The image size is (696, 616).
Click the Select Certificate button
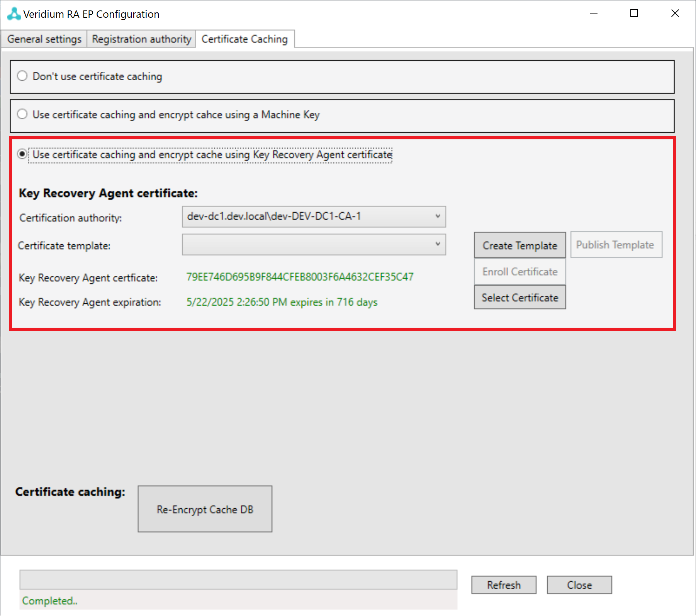[x=519, y=298]
